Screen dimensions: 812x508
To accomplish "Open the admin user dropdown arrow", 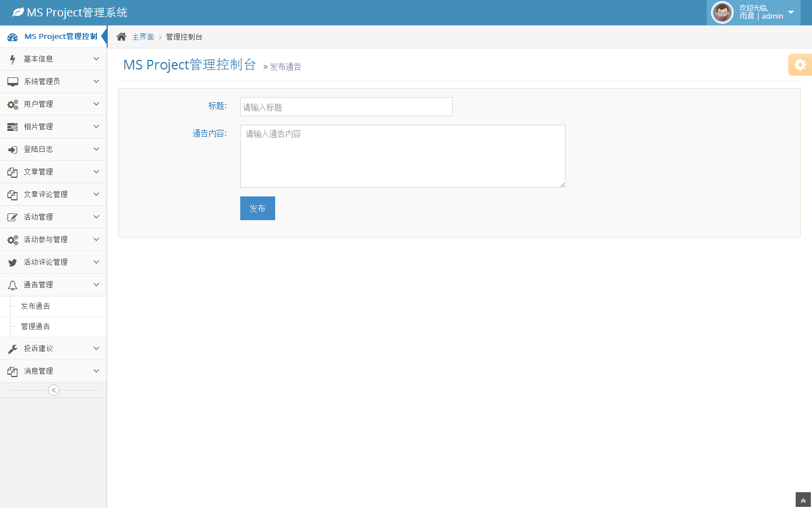I will [791, 12].
